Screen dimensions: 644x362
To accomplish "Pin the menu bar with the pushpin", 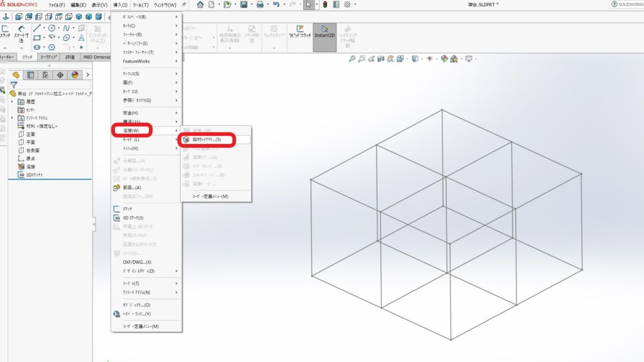I will click(x=184, y=4).
